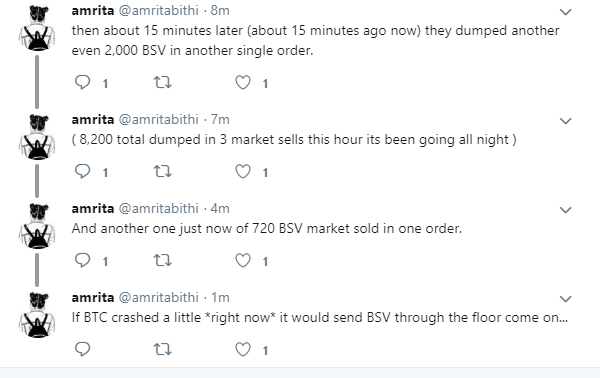Screen dimensions: 600x378
Task: Retweet the BTC crashed tweet
Action: (163, 349)
